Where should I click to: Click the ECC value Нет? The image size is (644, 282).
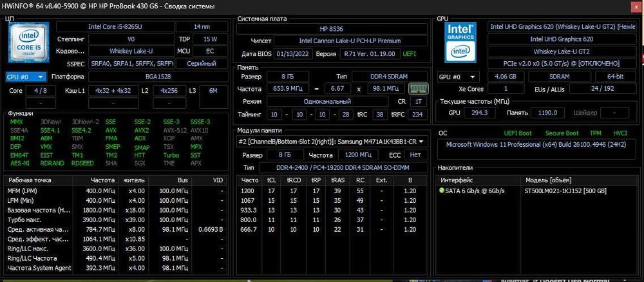(x=415, y=155)
